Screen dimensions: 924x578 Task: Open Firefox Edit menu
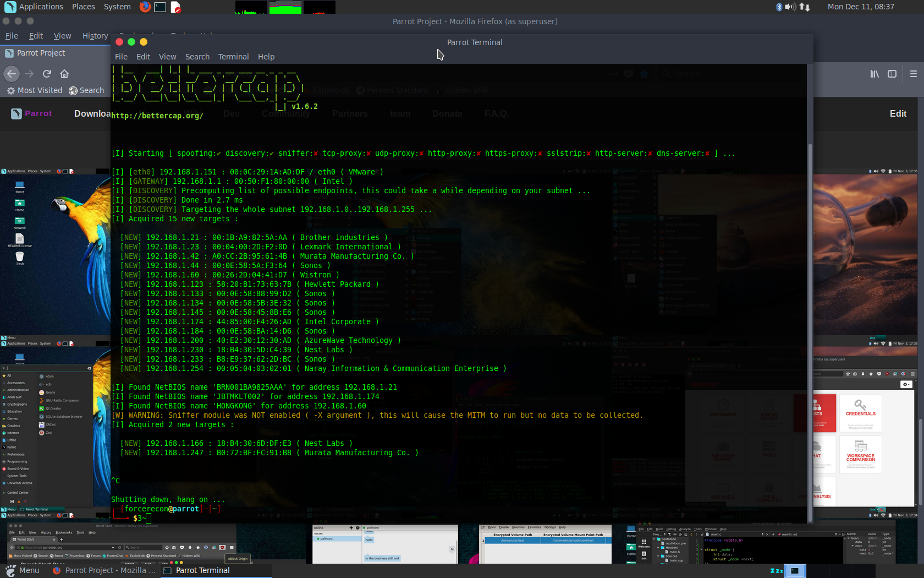(36, 36)
